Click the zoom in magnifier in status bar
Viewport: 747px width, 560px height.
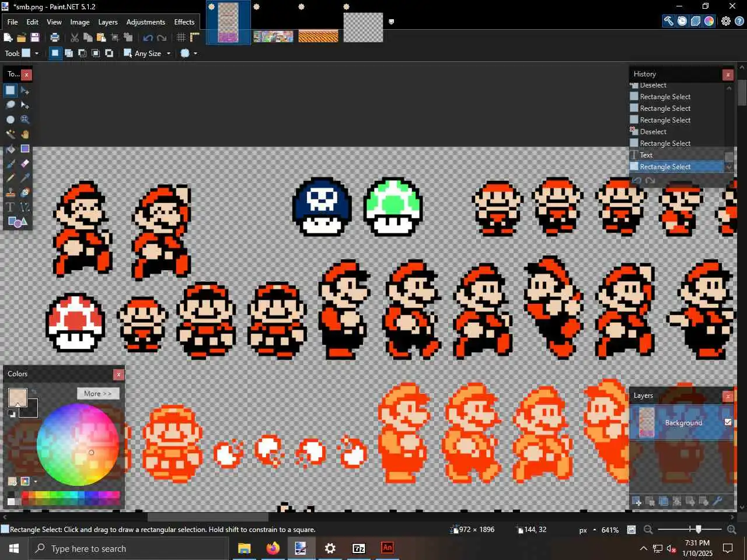pos(731,530)
